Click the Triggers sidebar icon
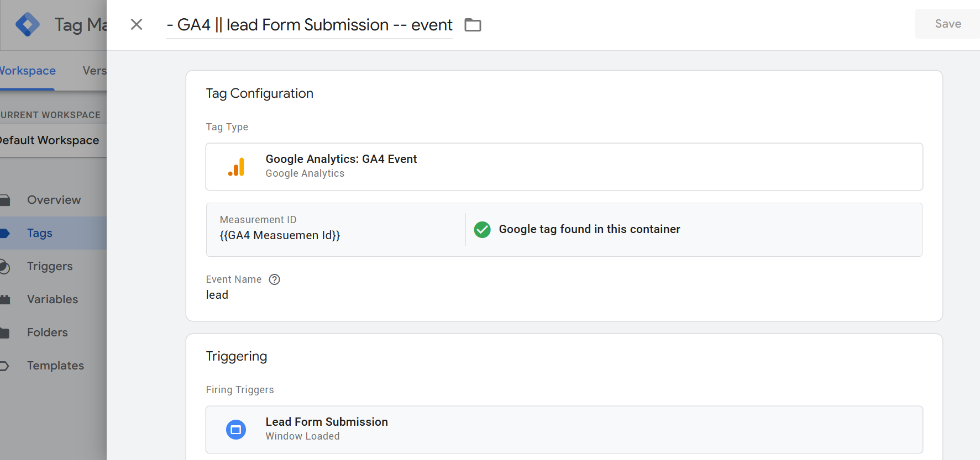The height and width of the screenshot is (460, 980). click(x=5, y=266)
